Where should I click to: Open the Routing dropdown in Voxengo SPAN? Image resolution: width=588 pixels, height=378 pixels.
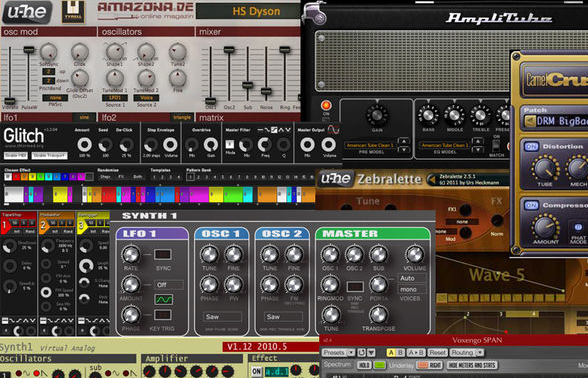pos(466,353)
